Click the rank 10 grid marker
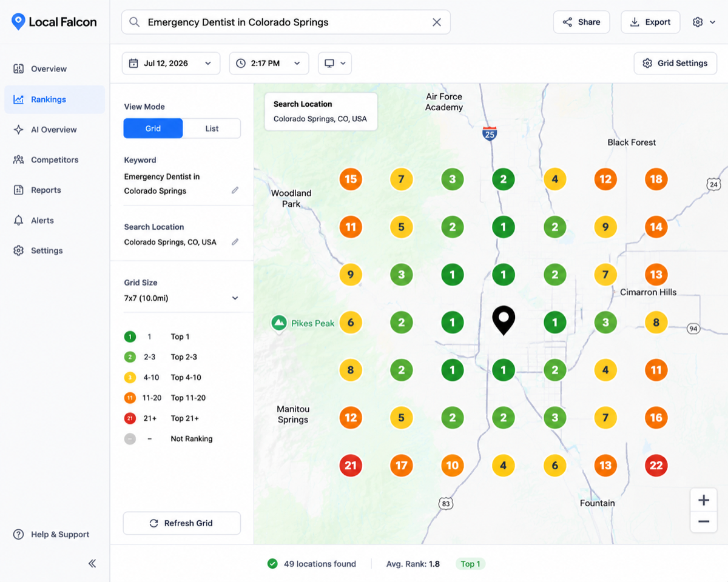 click(453, 466)
